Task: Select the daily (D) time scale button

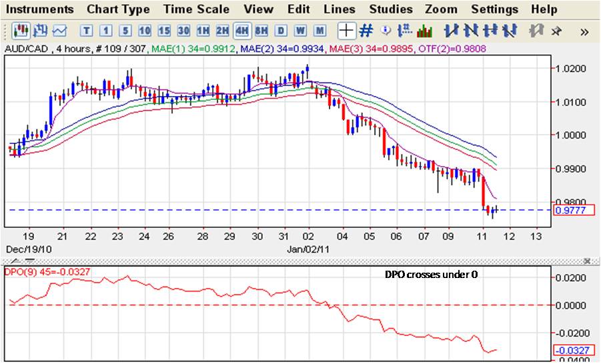Action: 281,31
